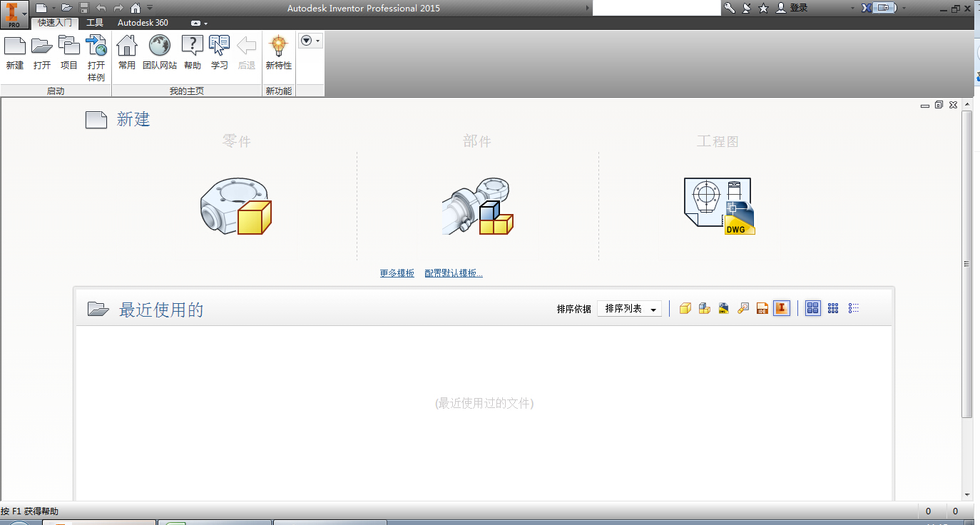Click the Exchange apps toggle button in title bar
The image size is (980, 525).
click(x=885, y=8)
